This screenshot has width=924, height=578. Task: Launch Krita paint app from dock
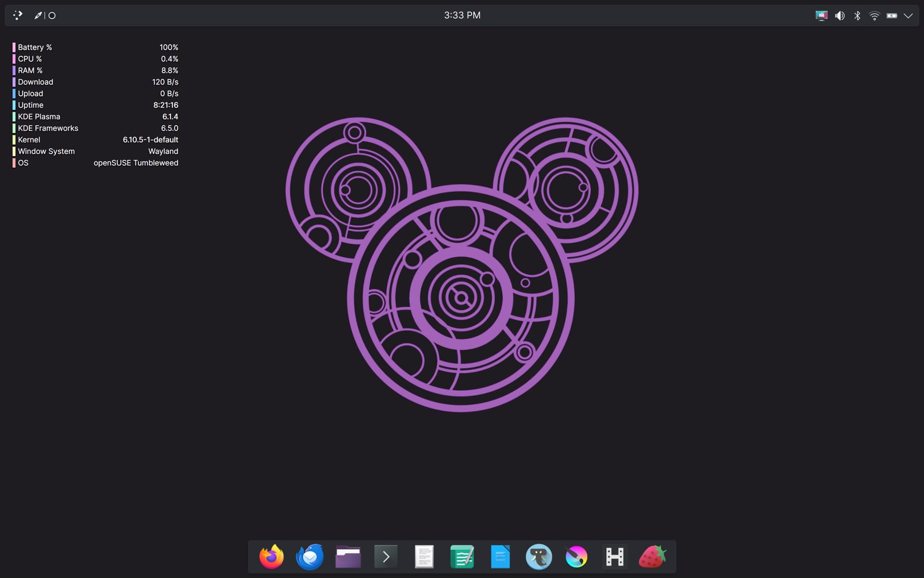point(577,557)
